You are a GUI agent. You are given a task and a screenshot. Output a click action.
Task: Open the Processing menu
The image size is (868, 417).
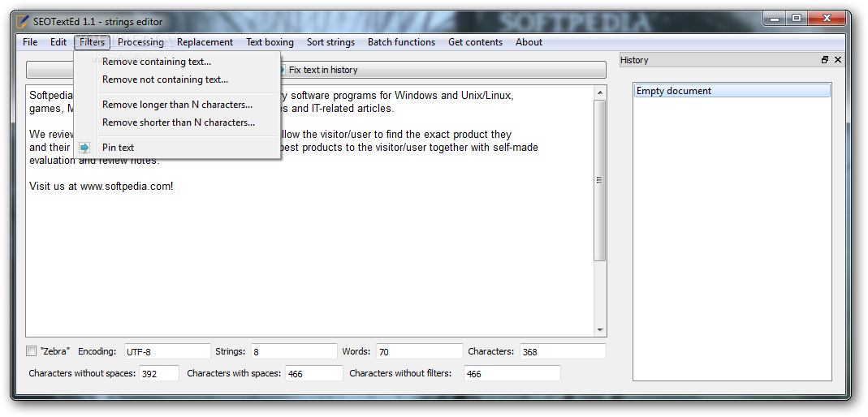click(x=140, y=42)
